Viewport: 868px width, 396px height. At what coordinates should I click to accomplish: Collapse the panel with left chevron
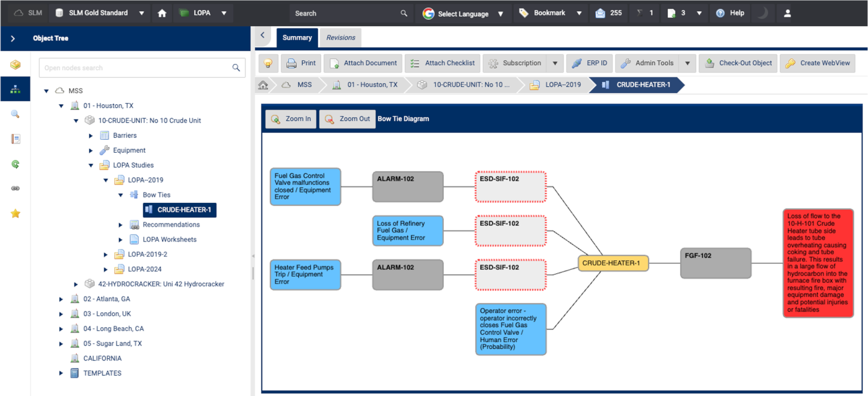point(262,35)
